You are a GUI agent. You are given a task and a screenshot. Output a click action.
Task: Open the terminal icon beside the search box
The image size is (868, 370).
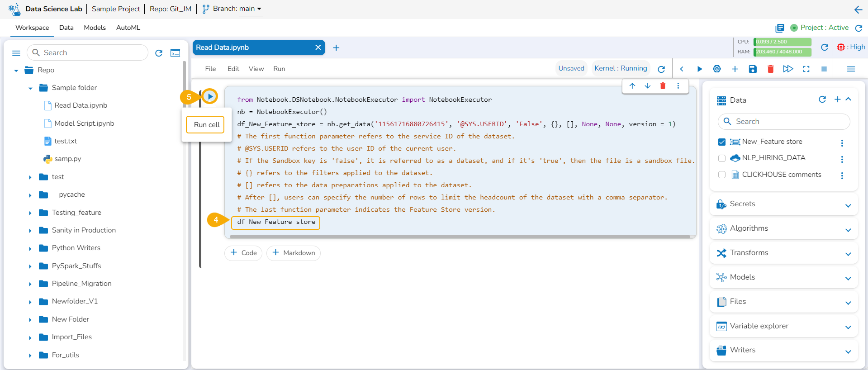click(x=175, y=53)
